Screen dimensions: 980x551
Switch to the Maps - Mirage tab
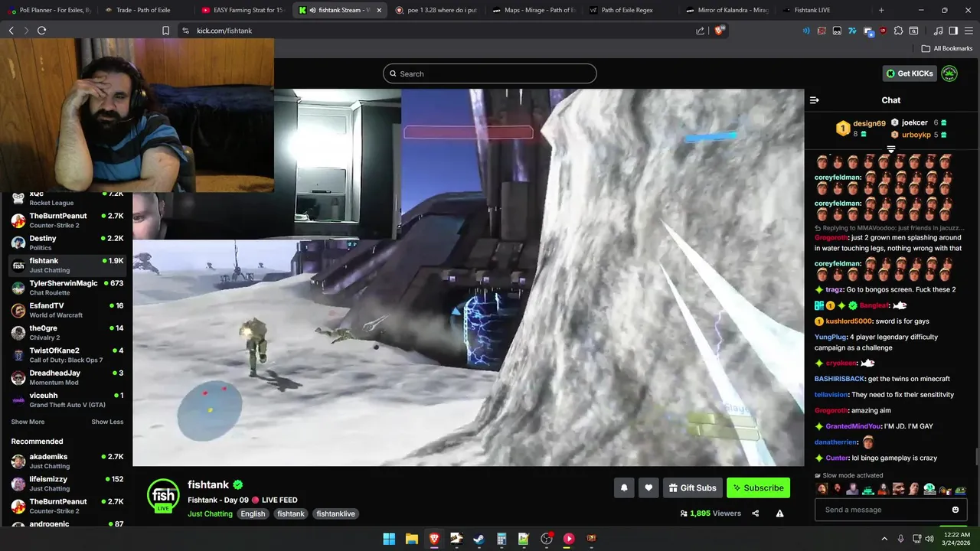(534, 10)
